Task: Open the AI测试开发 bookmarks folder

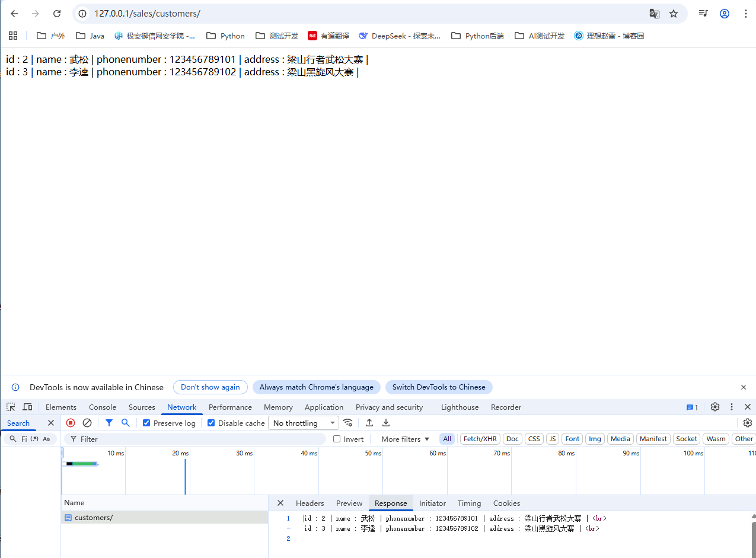Action: [x=540, y=36]
